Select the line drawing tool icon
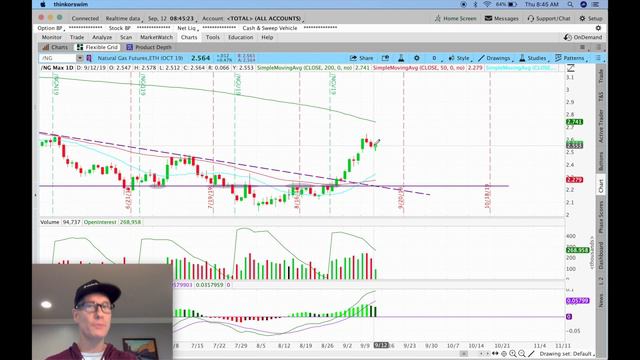 click(531, 354)
